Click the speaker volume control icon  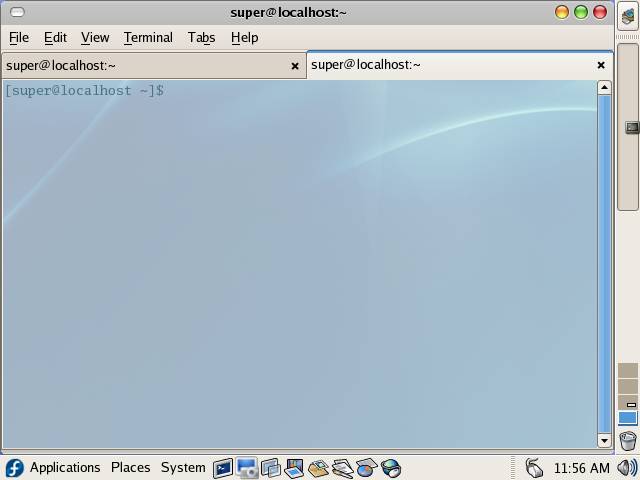[627, 468]
